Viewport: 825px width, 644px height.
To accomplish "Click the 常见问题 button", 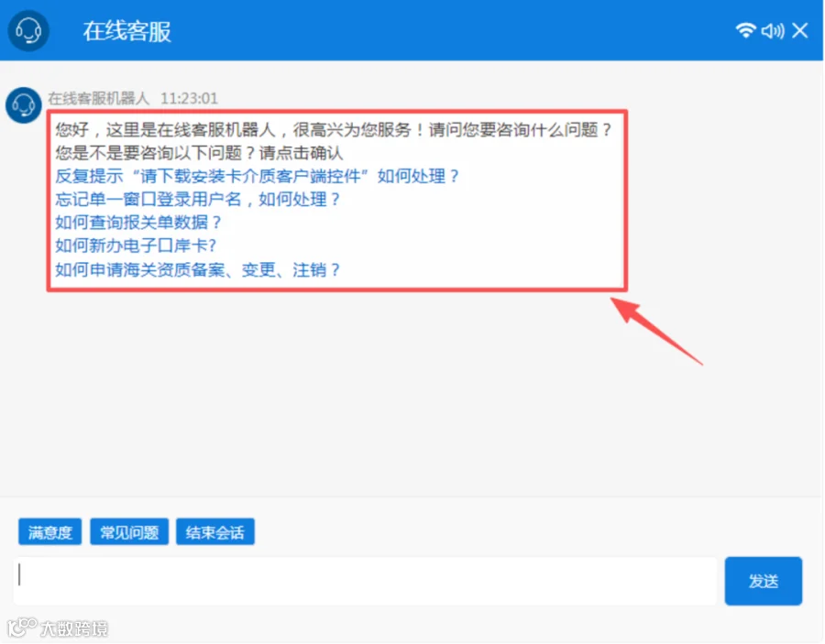I will pos(129,532).
